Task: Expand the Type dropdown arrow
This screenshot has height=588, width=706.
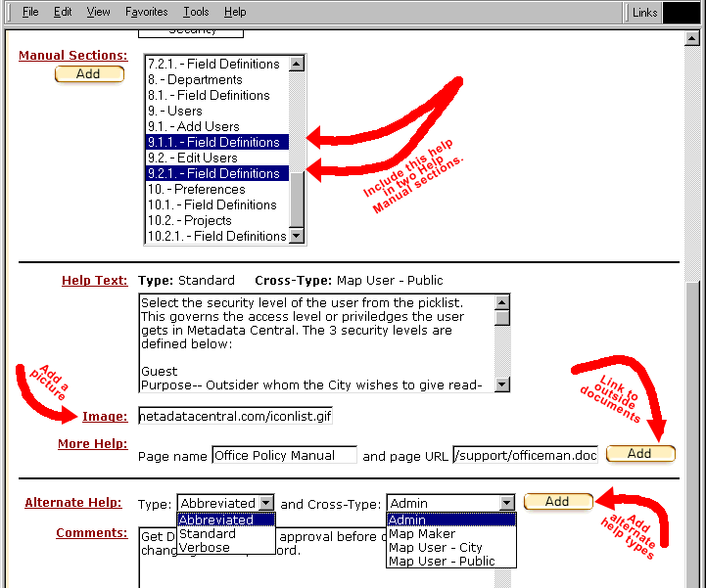Action: pos(265,503)
